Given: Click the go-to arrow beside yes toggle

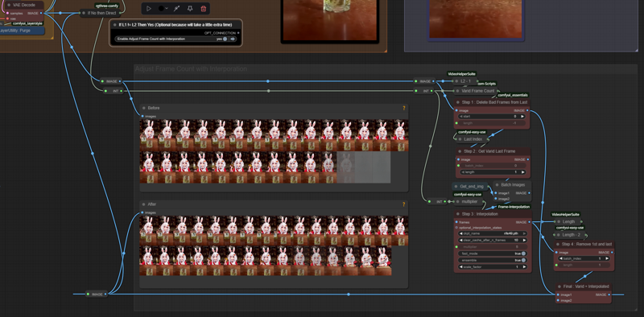Looking at the screenshot, I should 233,39.
